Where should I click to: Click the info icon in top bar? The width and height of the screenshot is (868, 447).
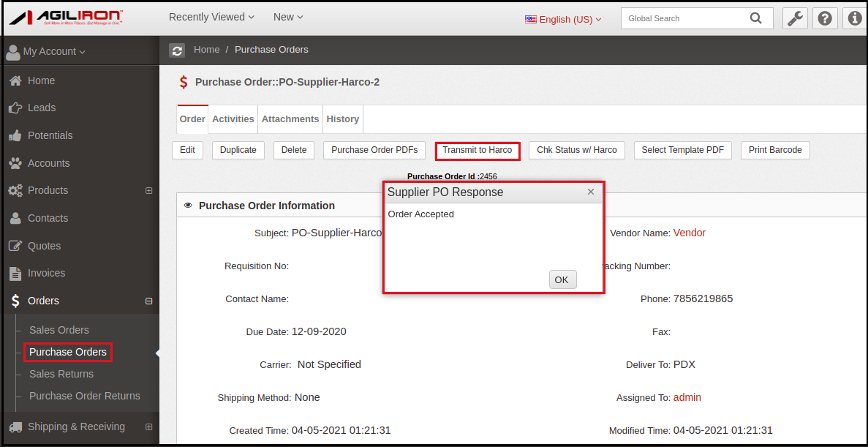point(856,18)
